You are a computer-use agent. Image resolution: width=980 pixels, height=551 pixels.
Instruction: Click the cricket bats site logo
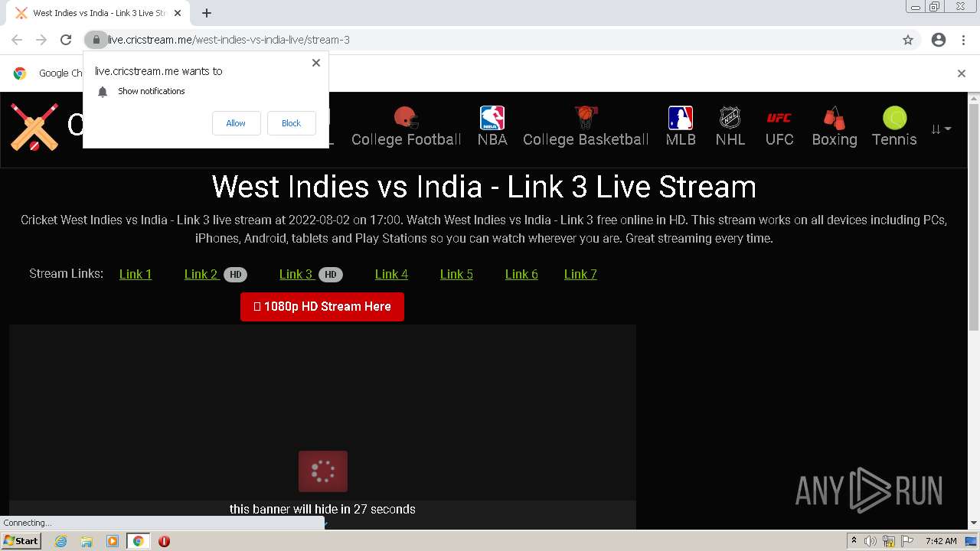point(34,126)
